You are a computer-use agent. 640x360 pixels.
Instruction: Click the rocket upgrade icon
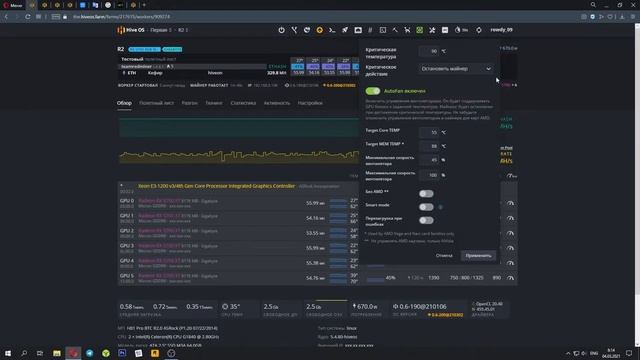coord(345,30)
